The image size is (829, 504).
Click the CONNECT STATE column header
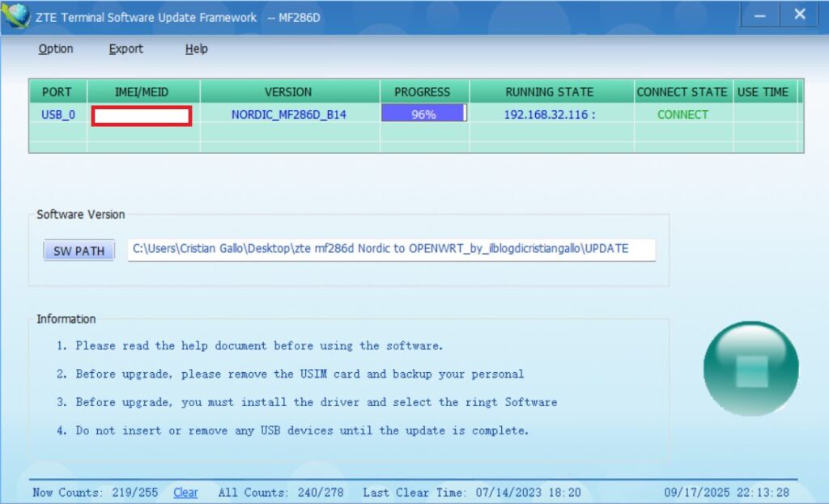(x=682, y=92)
